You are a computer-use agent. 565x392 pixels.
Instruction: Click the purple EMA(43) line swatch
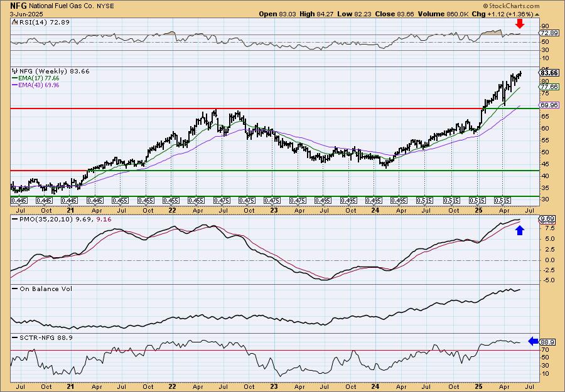click(15, 85)
